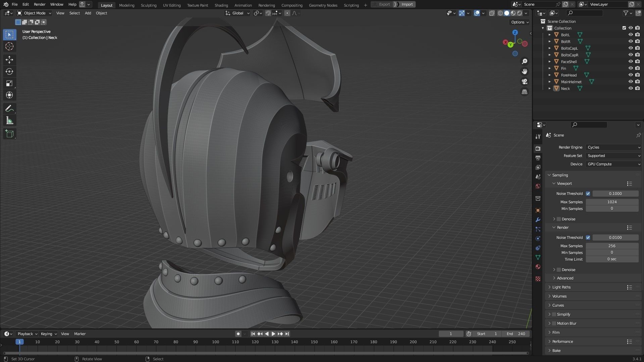Click the zoom viewport magnifier icon
This screenshot has width=644, height=362.
525,61
